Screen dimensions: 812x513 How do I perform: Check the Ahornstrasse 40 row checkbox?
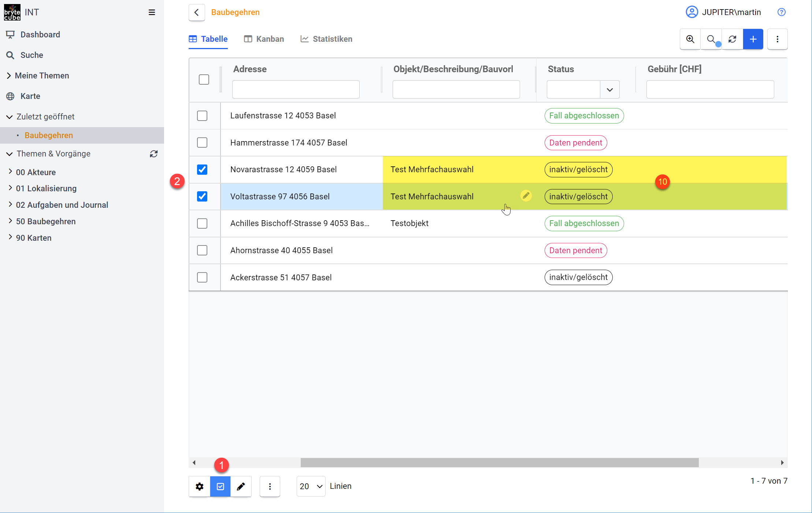(x=202, y=250)
